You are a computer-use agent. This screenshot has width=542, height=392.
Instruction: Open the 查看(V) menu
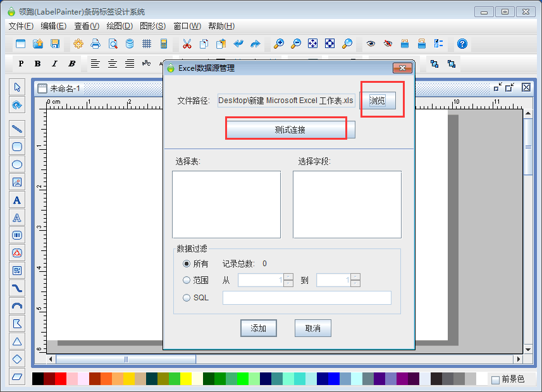[87, 26]
